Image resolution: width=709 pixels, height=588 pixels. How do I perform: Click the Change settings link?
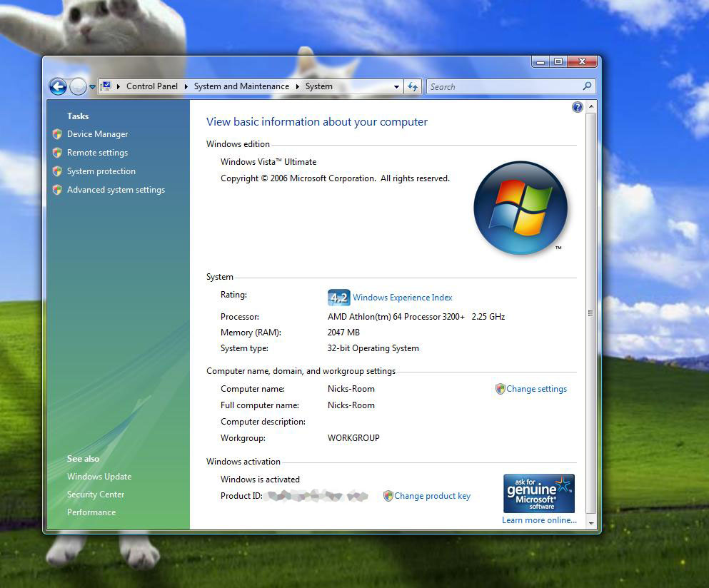[x=536, y=389]
